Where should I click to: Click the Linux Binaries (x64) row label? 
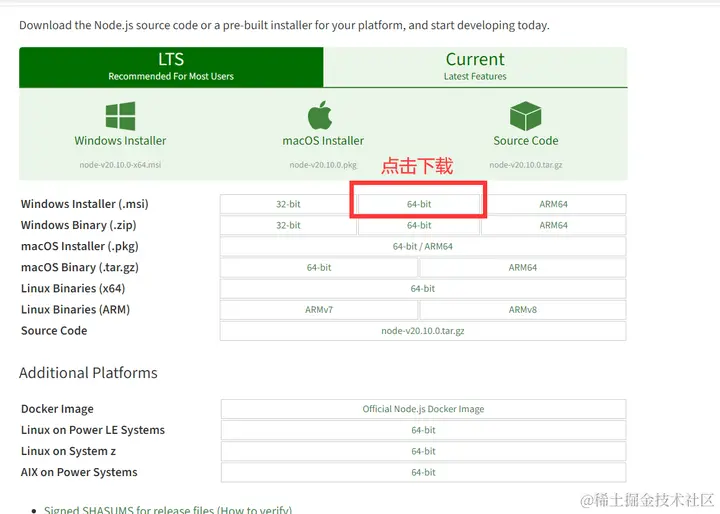click(x=73, y=288)
